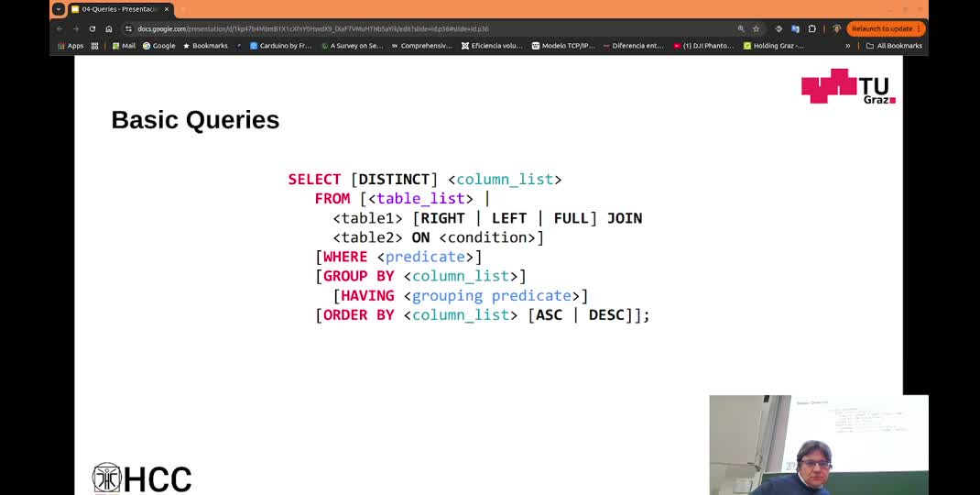
Task: Open the Apps bookmark shortcut
Action: click(70, 46)
